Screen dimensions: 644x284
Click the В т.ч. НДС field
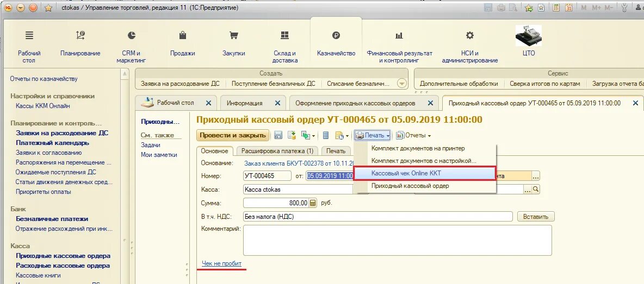[378, 216]
